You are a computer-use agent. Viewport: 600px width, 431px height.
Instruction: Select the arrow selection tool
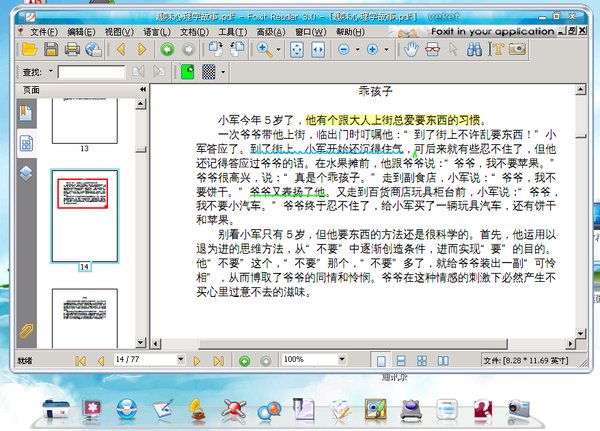click(x=453, y=49)
